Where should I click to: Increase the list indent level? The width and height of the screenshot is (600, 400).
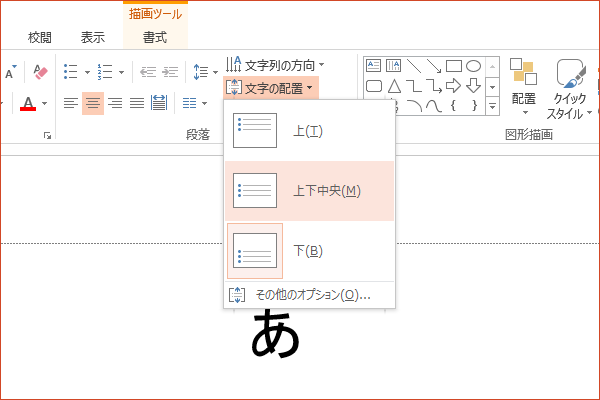(170, 72)
